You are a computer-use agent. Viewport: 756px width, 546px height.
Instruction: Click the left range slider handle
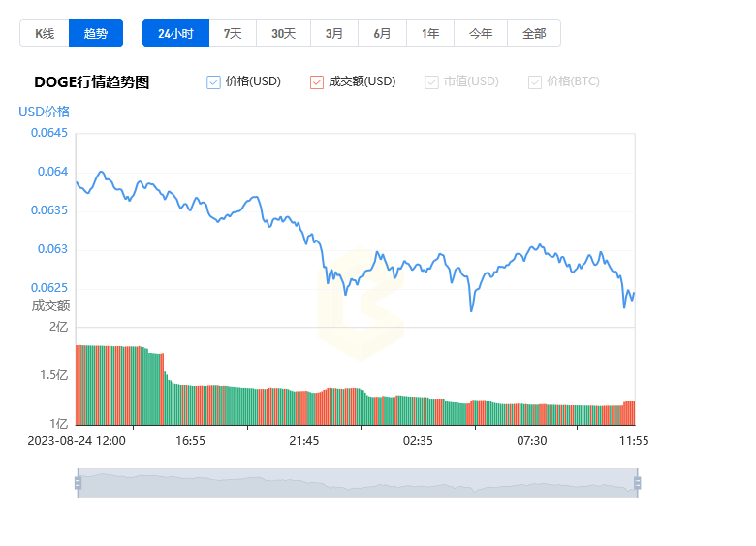(79, 483)
